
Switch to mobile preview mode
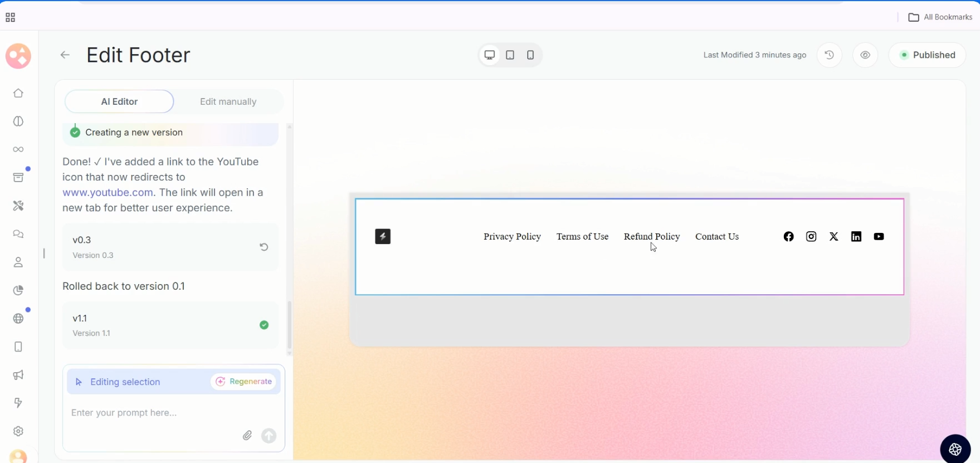coord(530,55)
